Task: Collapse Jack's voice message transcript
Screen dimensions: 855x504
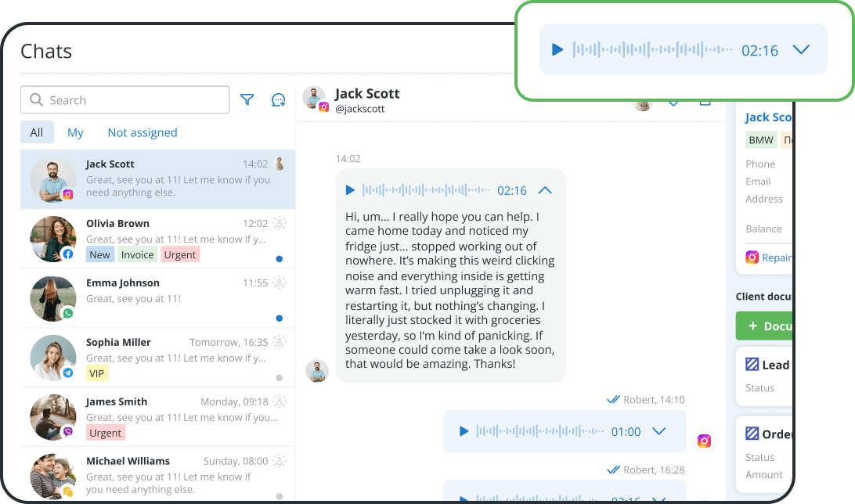Action: click(546, 189)
